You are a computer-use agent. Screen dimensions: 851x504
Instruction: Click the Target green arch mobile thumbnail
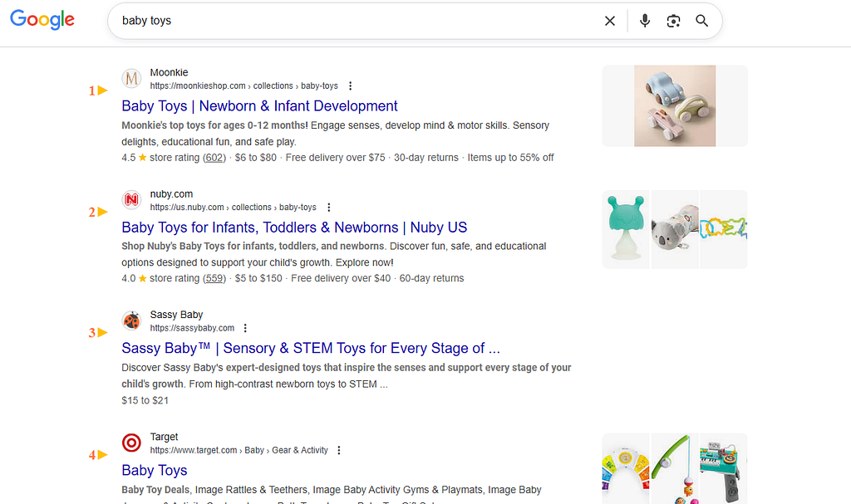coord(675,468)
